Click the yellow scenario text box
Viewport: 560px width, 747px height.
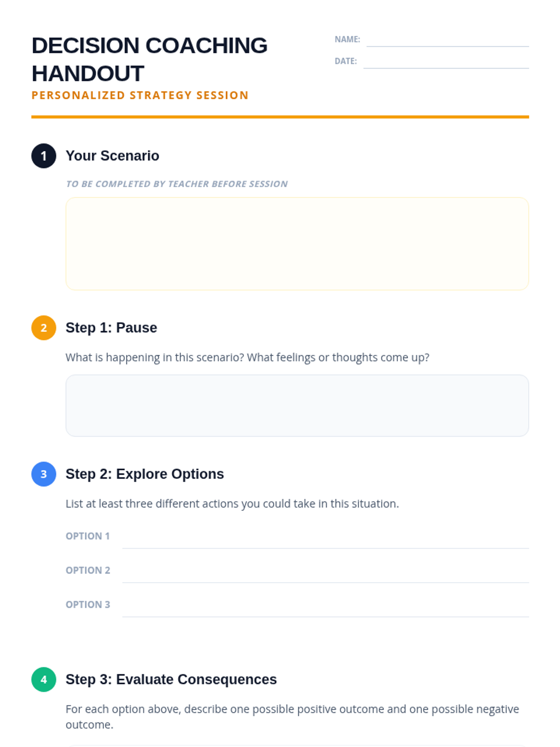(x=297, y=244)
